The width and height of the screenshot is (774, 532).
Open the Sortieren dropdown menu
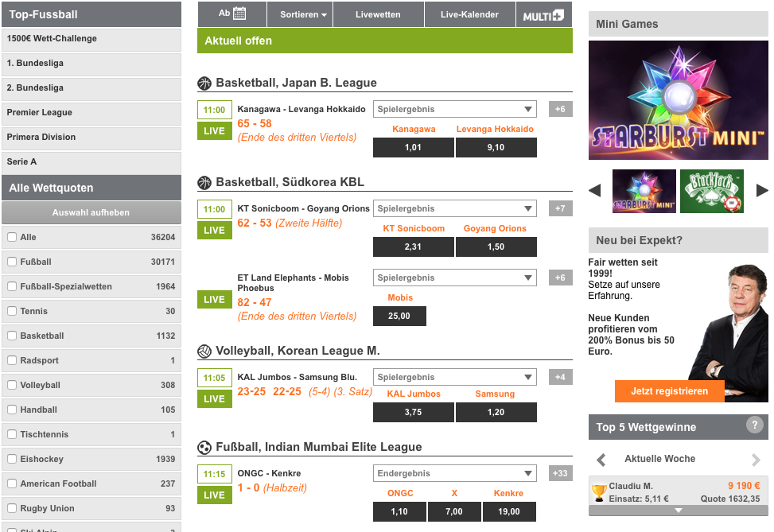pos(303,14)
